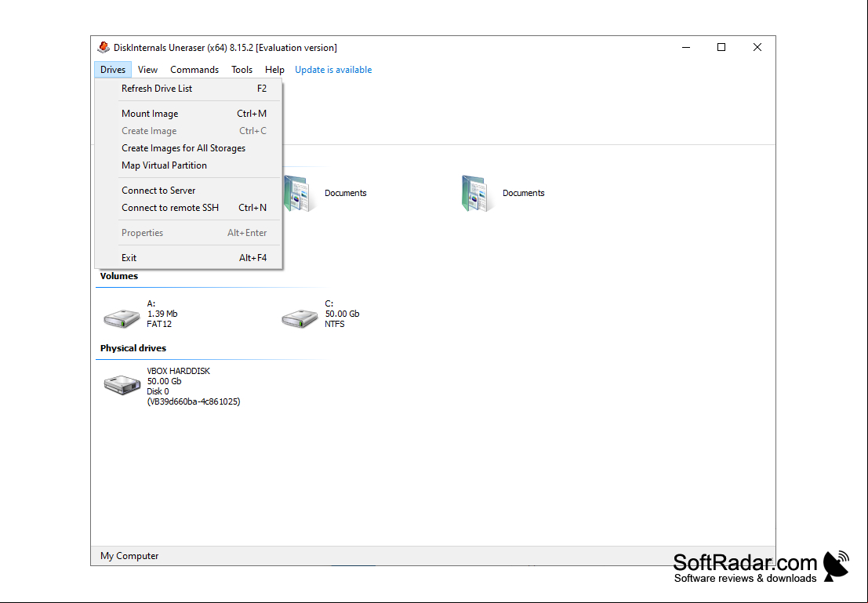Choose Refresh Drive List
Image resolution: width=868 pixels, height=603 pixels.
tap(189, 89)
